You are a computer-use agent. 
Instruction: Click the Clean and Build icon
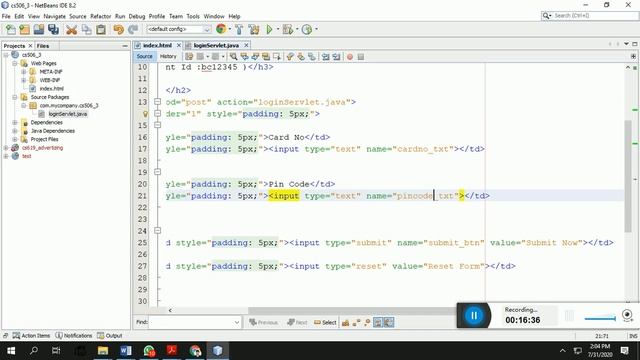(x=254, y=29)
